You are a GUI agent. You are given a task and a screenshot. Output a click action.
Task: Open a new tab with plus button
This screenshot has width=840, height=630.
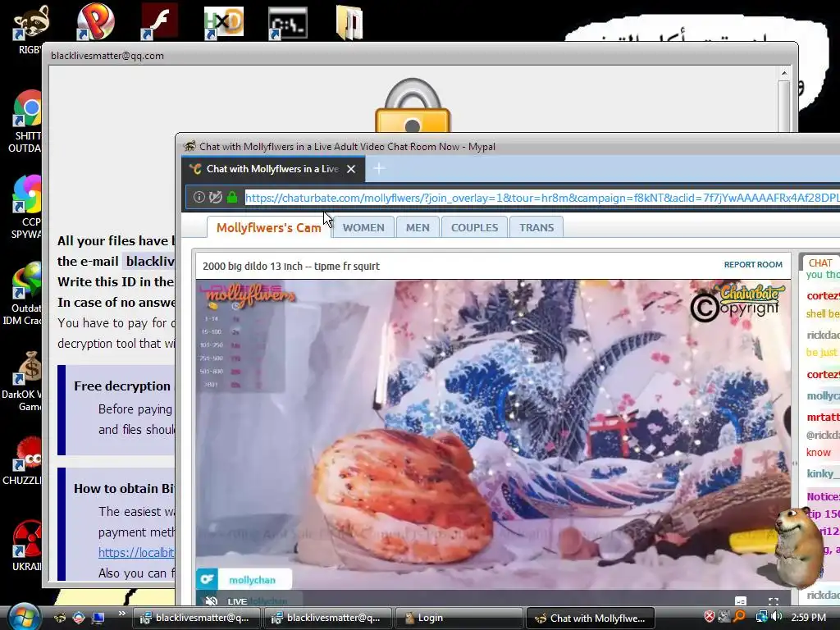tap(379, 169)
